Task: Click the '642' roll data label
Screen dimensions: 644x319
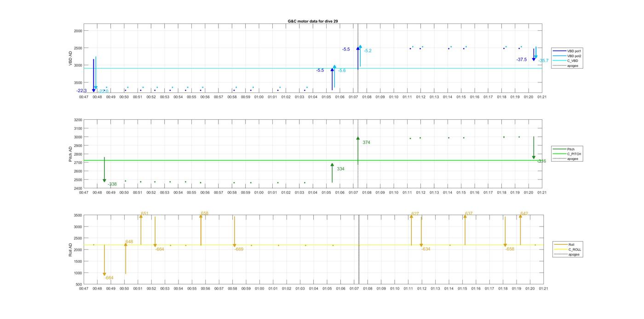Action: click(524, 214)
